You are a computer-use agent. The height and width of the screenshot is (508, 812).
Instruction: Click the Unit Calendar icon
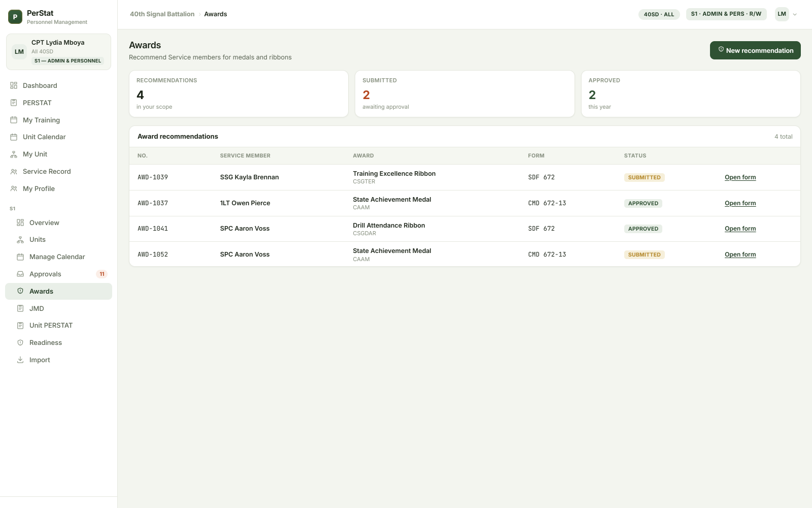[x=14, y=137]
